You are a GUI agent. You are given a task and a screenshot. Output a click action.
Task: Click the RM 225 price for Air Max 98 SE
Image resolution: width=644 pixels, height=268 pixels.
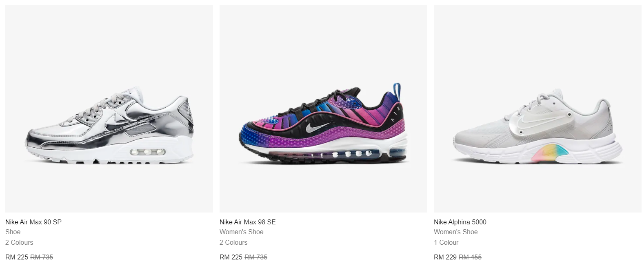231,257
